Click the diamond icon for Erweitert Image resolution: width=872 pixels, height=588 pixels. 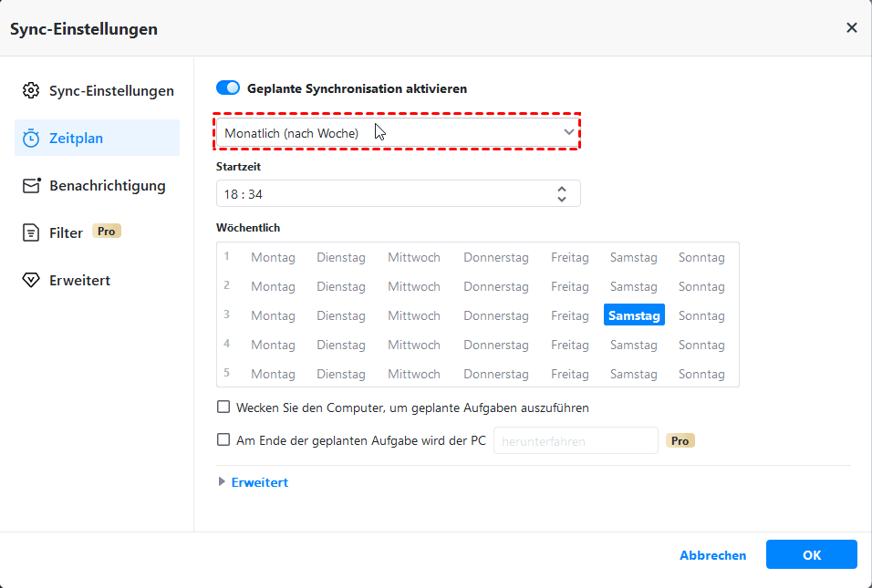pos(32,281)
